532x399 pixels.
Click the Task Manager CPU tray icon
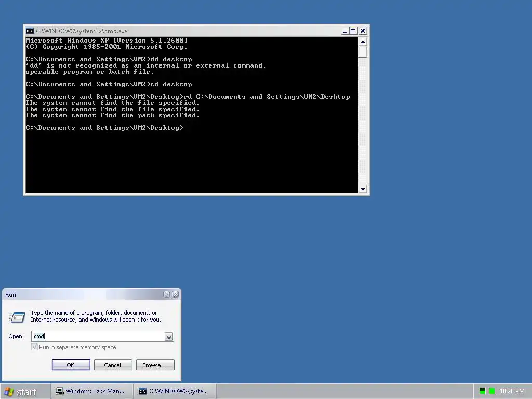click(483, 391)
